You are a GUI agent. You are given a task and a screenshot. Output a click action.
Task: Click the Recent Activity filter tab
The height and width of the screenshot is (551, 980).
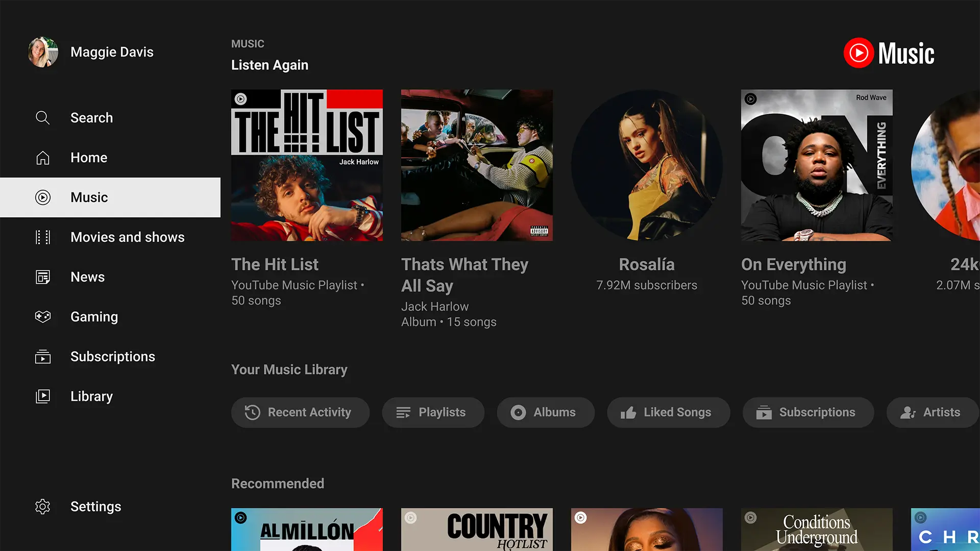point(301,412)
